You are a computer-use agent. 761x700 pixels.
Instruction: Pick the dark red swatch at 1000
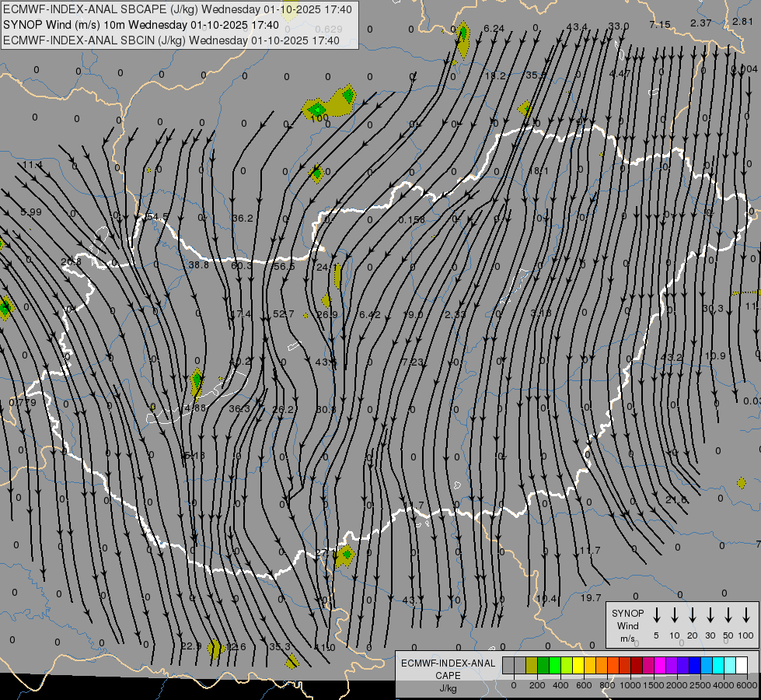[x=637, y=666]
